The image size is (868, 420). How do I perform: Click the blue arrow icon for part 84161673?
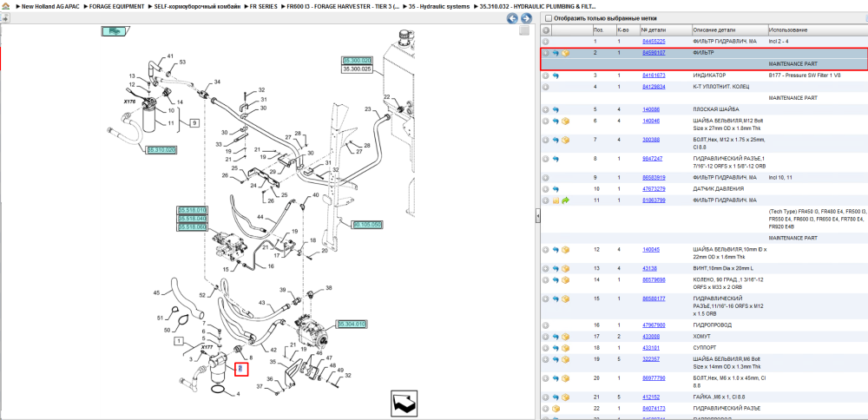556,75
